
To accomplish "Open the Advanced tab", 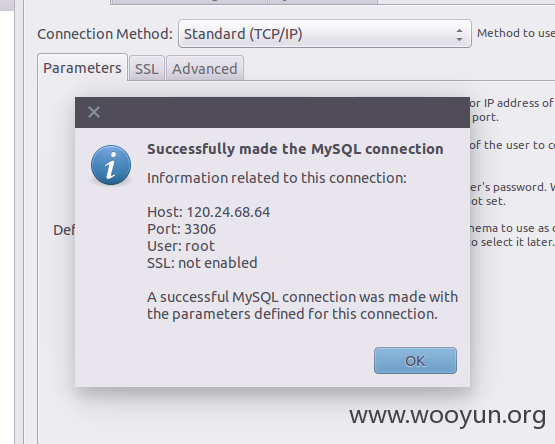I will [x=205, y=69].
